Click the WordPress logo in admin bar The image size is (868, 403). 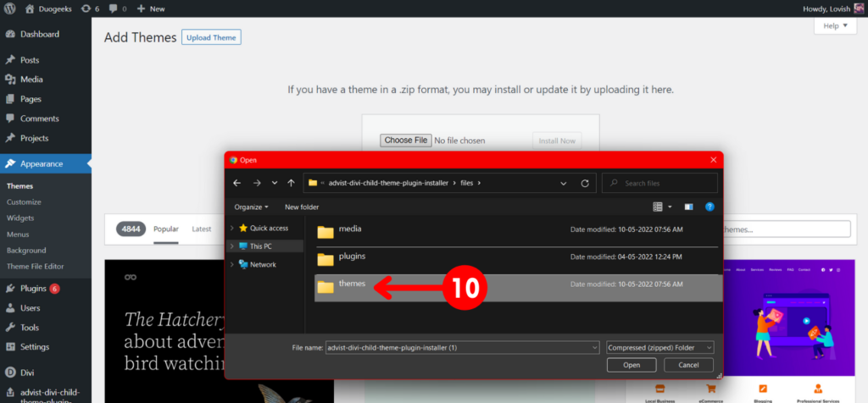coord(10,8)
